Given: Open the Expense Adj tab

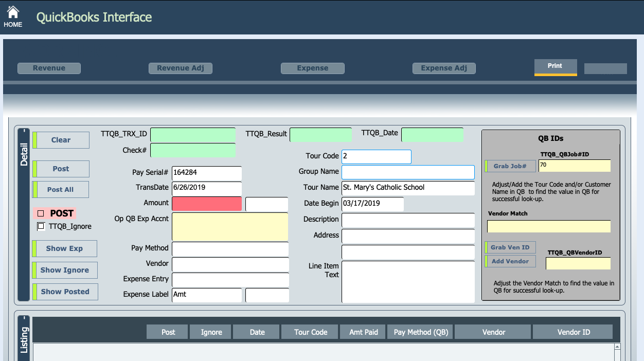Looking at the screenshot, I should [444, 68].
